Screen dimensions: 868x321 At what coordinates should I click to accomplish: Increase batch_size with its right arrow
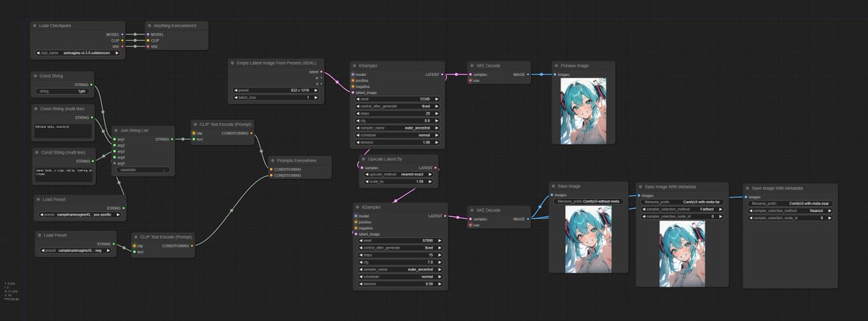[x=317, y=97]
